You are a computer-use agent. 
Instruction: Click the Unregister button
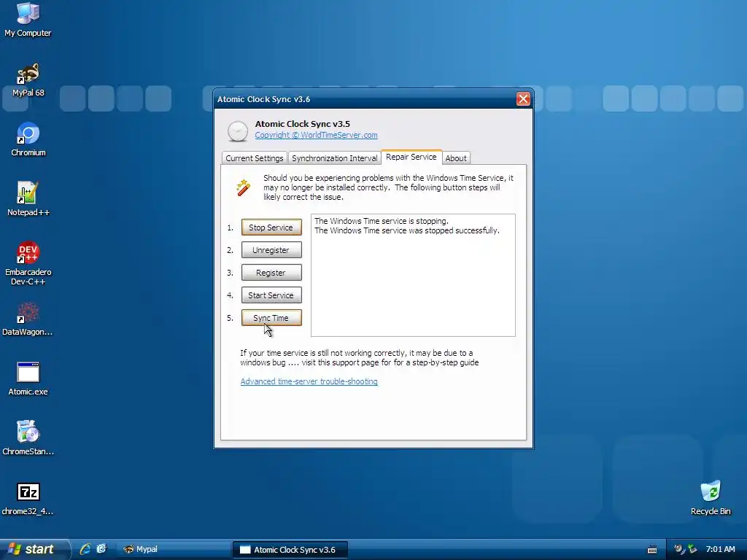pyautogui.click(x=271, y=250)
